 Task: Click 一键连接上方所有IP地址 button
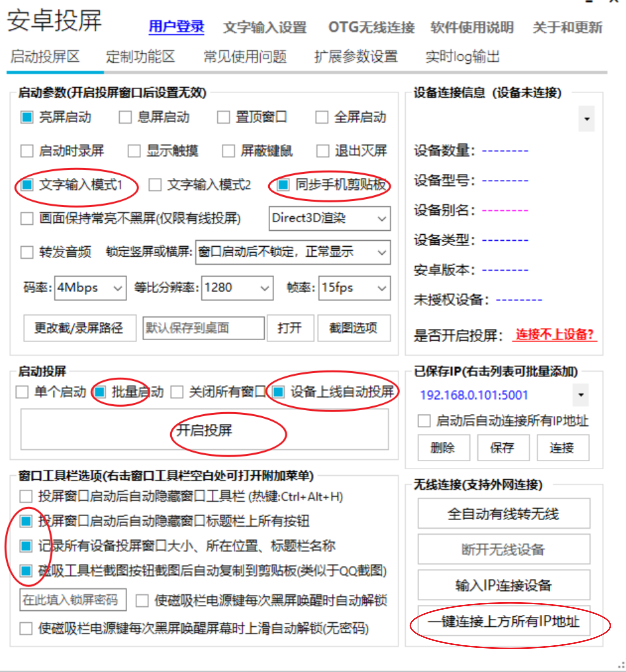(504, 622)
